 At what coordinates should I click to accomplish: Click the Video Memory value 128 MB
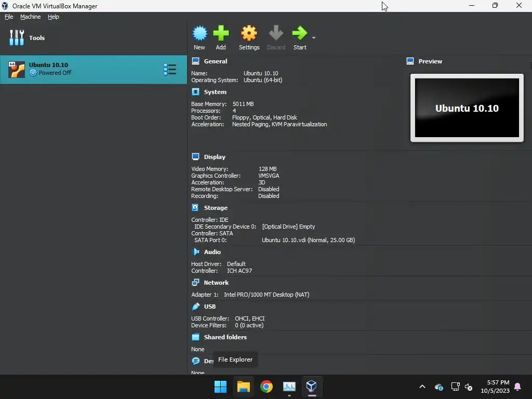[x=268, y=169]
